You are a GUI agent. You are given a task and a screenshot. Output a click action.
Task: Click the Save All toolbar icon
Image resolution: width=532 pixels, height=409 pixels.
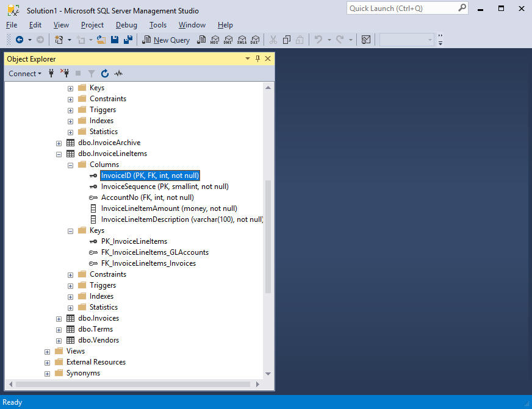pos(128,40)
